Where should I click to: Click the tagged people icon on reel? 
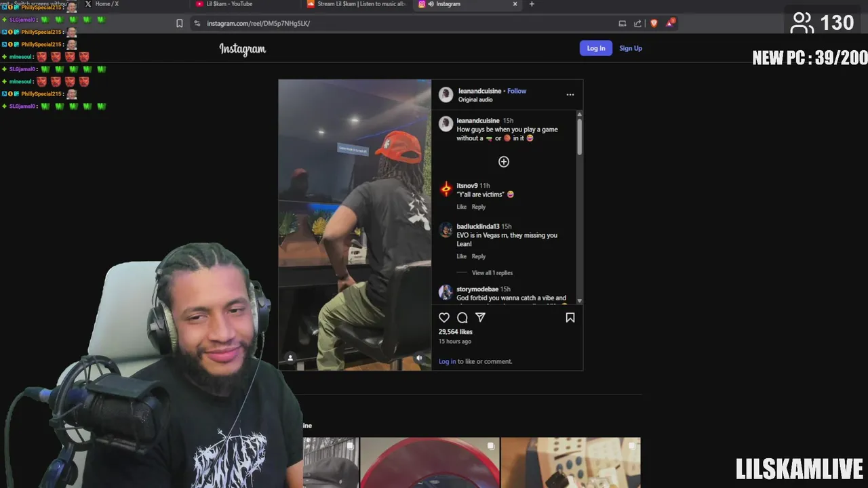point(290,358)
